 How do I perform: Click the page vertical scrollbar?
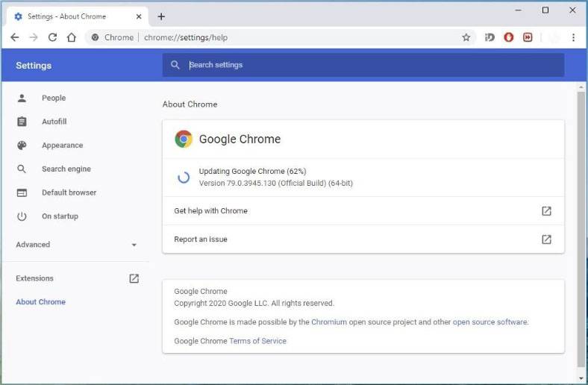click(x=581, y=228)
